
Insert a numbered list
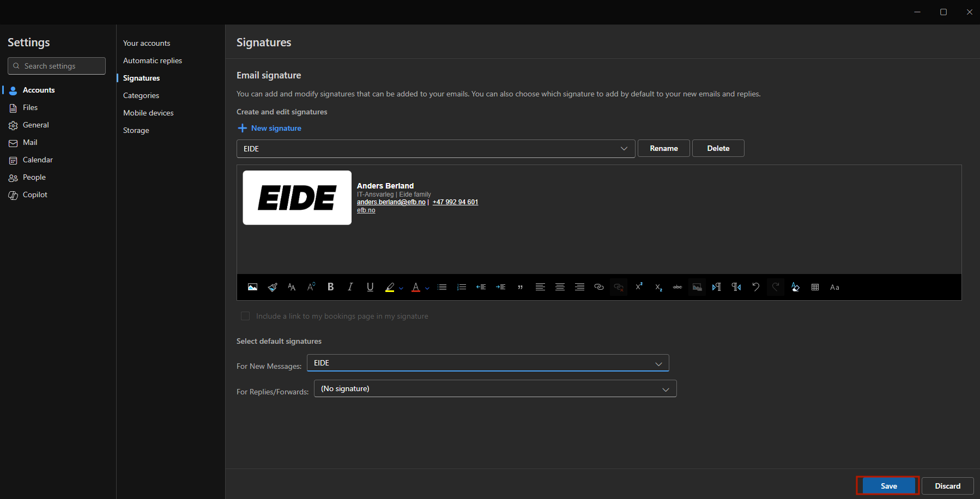(462, 287)
